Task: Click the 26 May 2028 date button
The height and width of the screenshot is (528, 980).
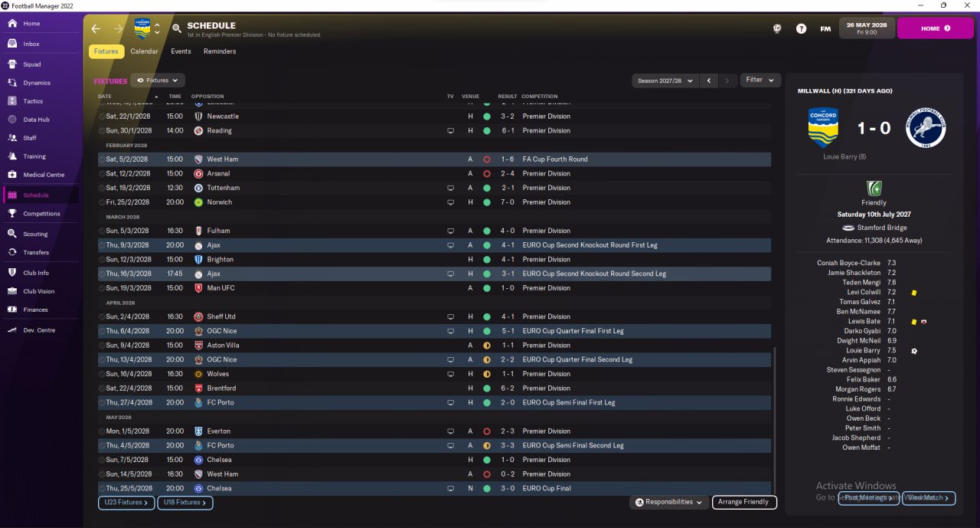Action: [x=867, y=28]
